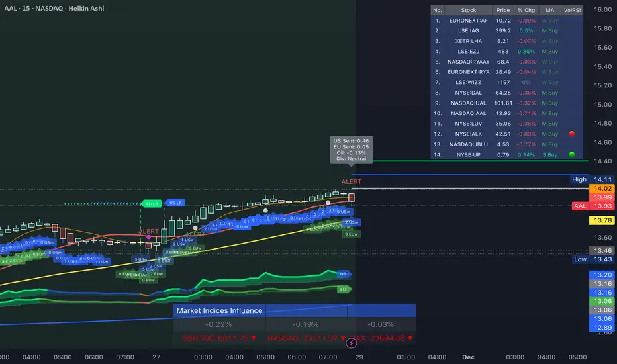Click the -0.03% indices value
Viewport: 617px width, 364px height.
click(x=381, y=324)
